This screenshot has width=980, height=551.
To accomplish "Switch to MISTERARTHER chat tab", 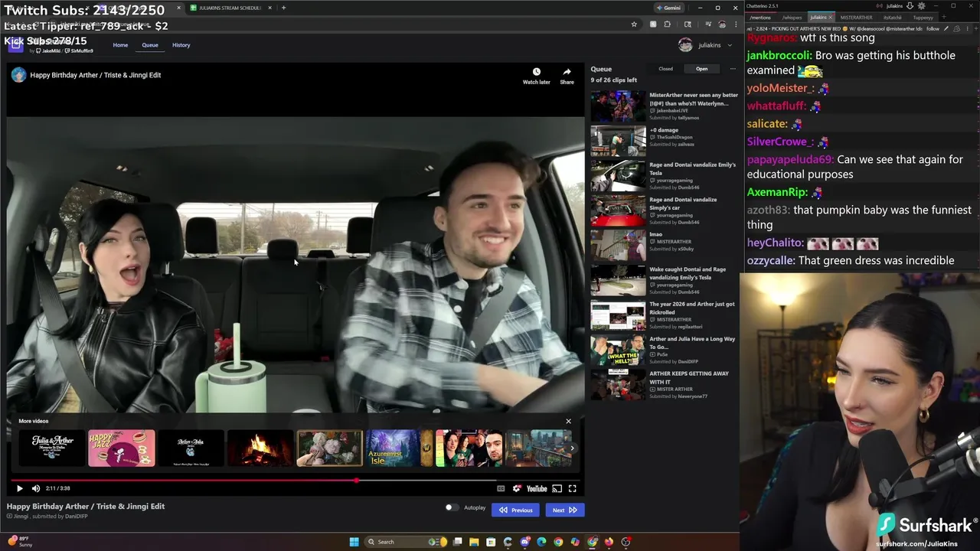I will click(856, 17).
